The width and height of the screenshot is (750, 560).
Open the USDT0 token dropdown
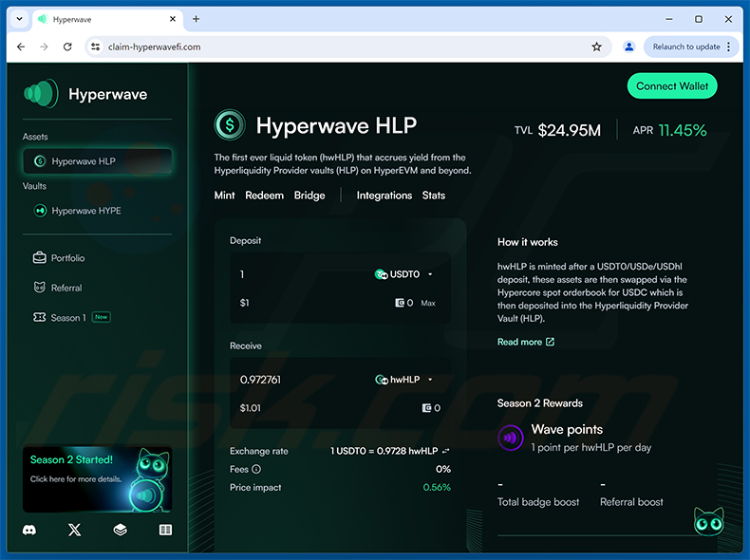coord(403,274)
